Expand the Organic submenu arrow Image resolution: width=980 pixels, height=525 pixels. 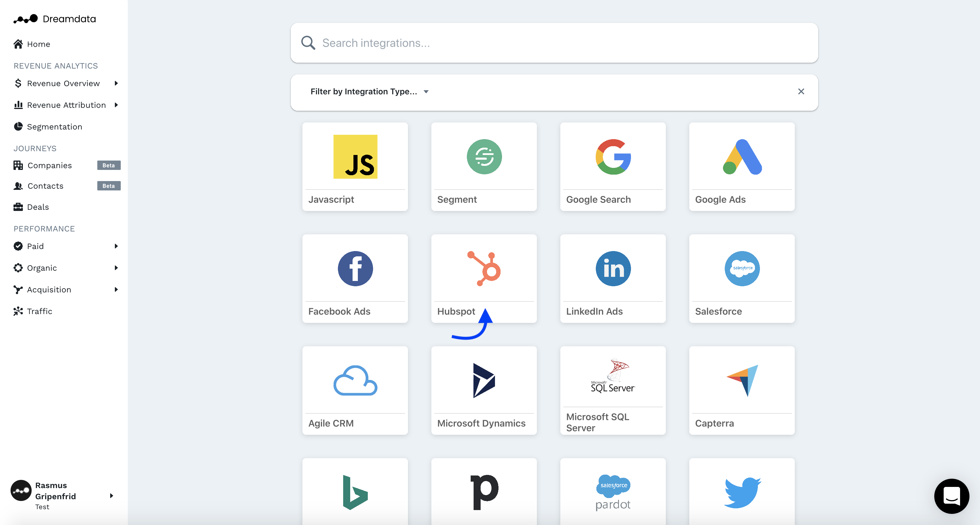pos(116,268)
